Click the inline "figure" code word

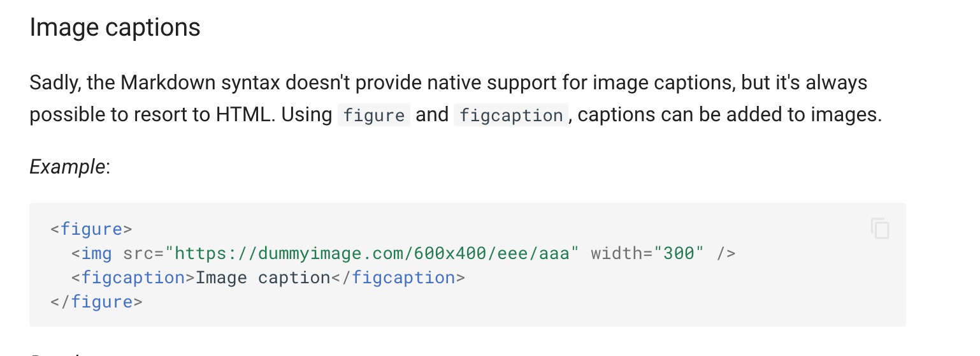[373, 115]
